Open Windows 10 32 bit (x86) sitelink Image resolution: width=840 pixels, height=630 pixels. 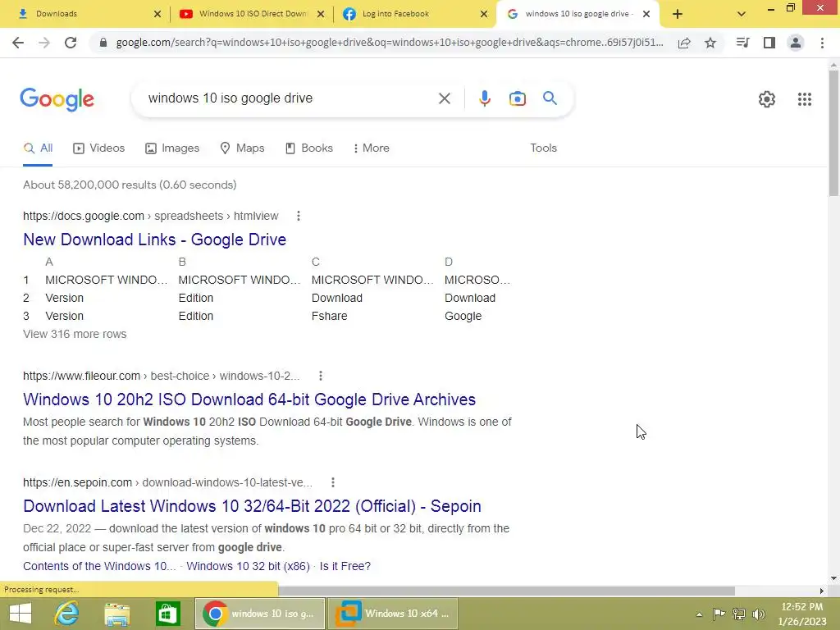tap(248, 566)
